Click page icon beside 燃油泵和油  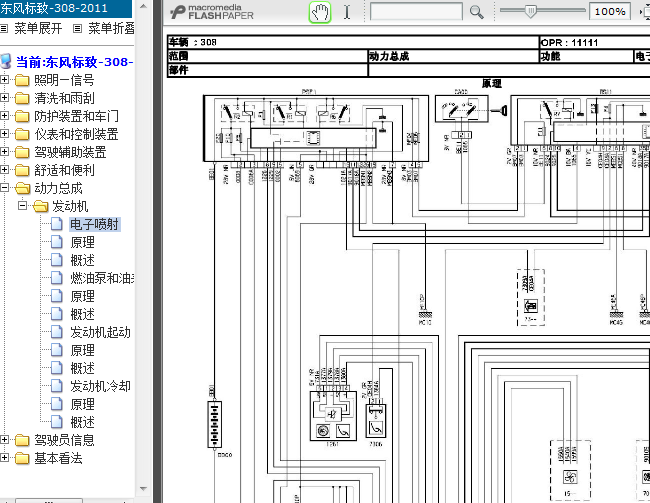pyautogui.click(x=56, y=278)
